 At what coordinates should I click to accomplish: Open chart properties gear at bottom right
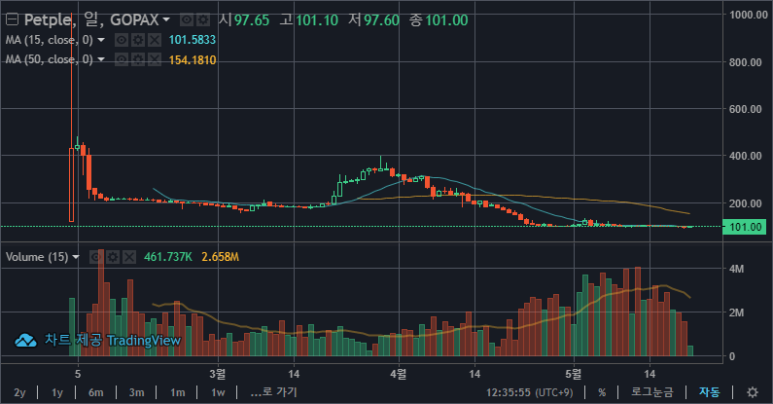752,393
